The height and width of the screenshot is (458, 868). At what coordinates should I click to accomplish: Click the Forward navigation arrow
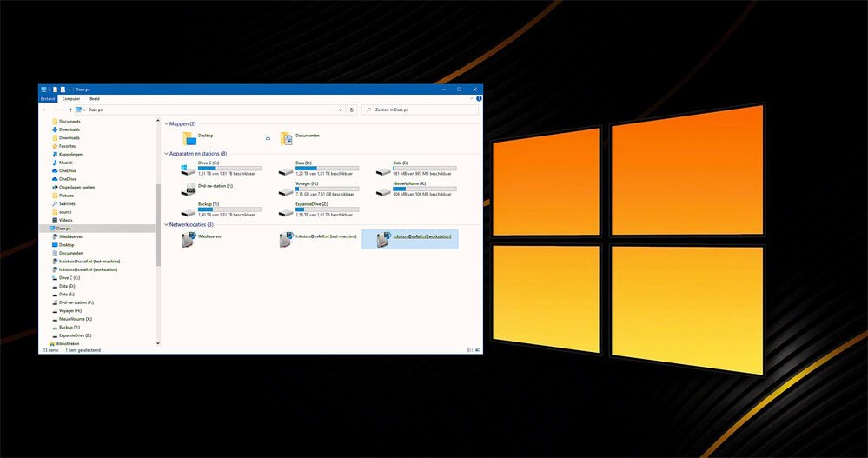tap(54, 110)
